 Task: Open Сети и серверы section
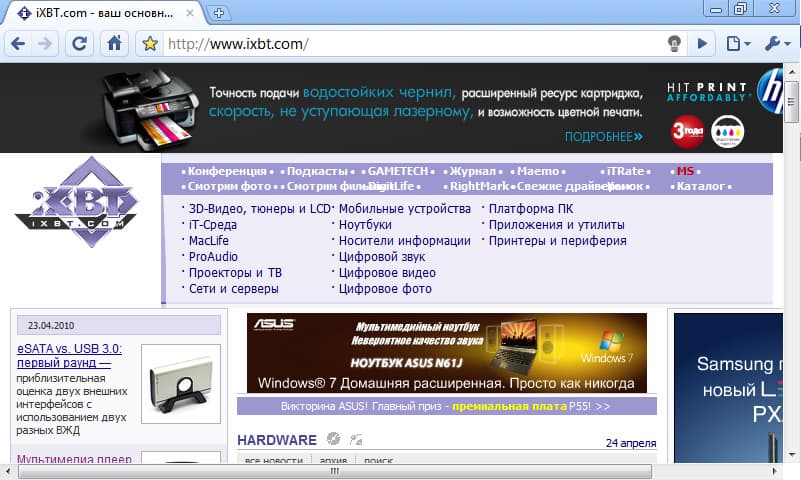pos(233,289)
